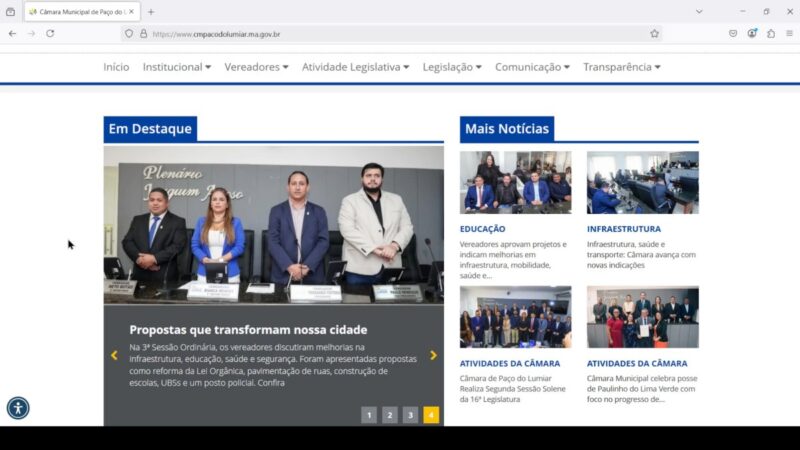
Task: Open the Paulinho do Lima Verde card's ATIVIDADES DA CÂMARA link
Action: click(637, 363)
